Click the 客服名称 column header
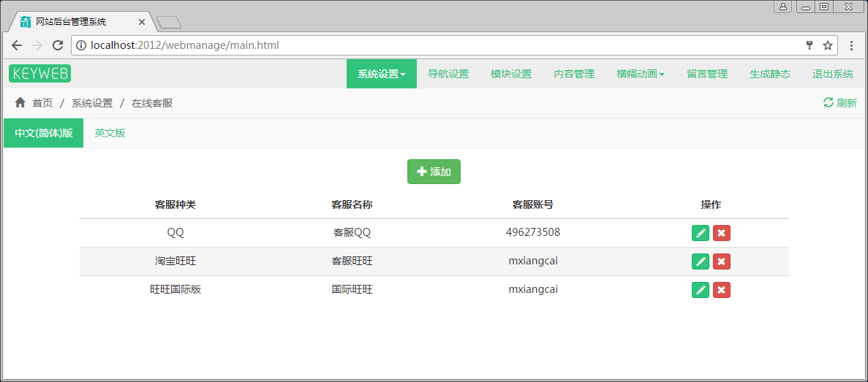The image size is (868, 382). [x=352, y=205]
